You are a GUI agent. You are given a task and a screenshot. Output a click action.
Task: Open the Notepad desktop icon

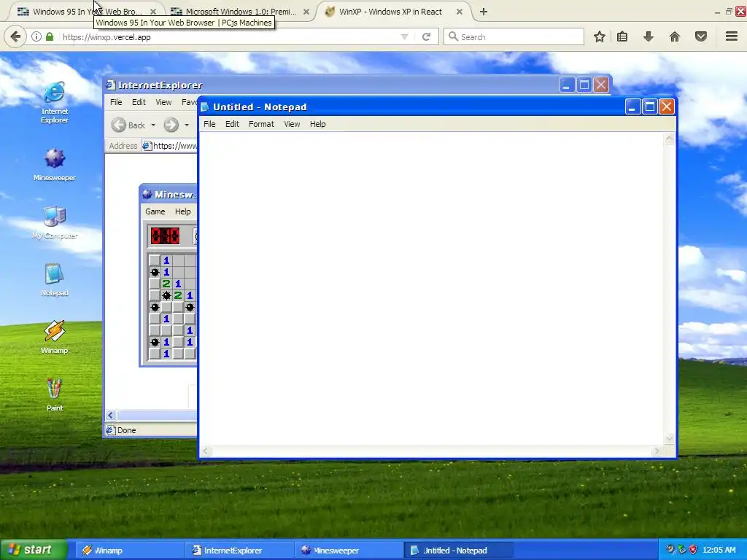(54, 279)
